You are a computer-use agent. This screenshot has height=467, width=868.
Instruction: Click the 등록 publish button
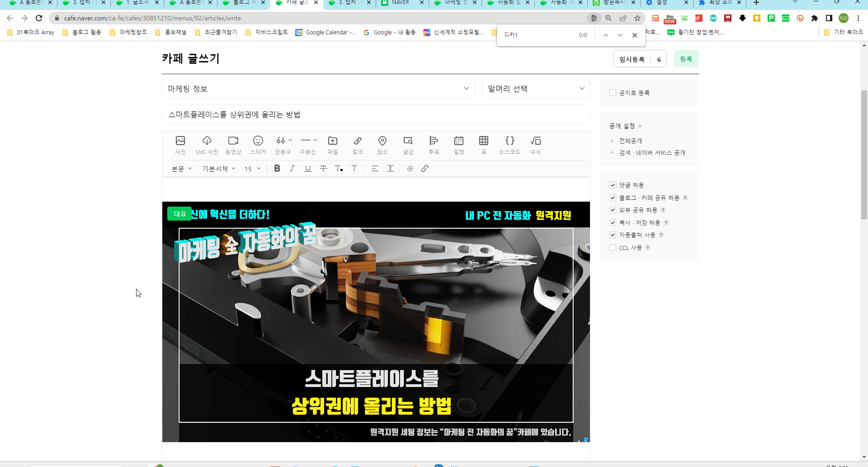(686, 59)
